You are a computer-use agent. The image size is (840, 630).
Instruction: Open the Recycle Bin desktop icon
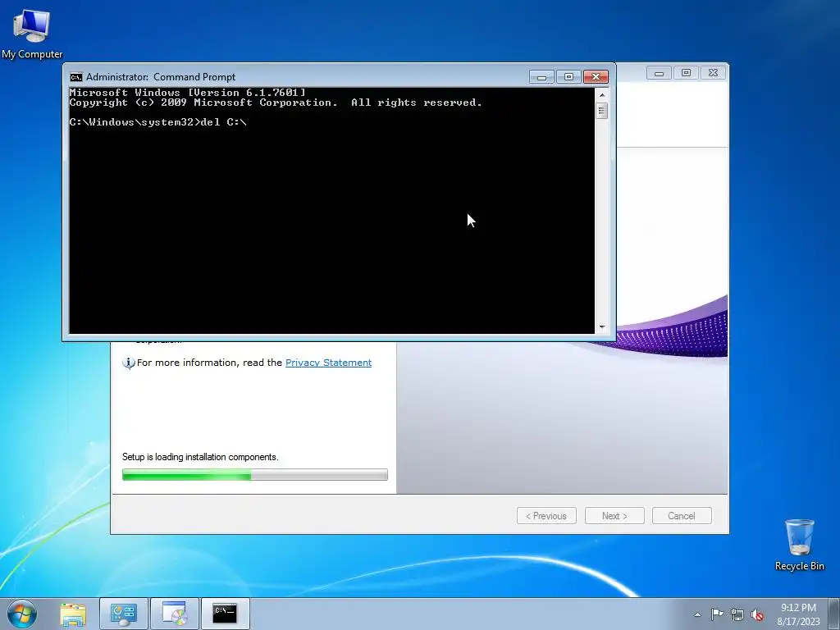pyautogui.click(x=799, y=545)
